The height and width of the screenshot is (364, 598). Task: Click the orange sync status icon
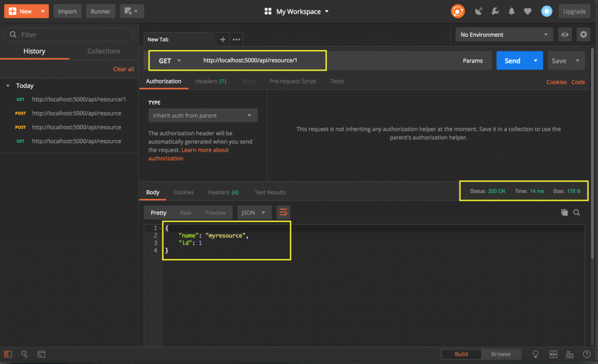pos(457,11)
